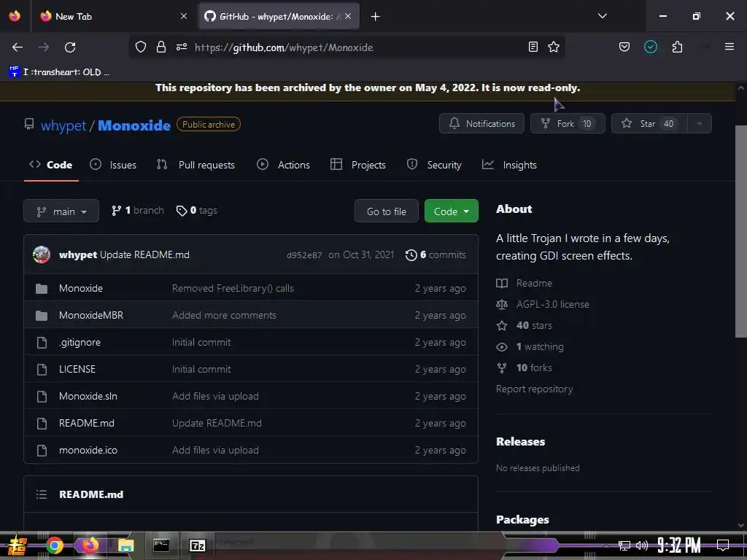Viewport: 747px width, 560px height.
Task: Open the Issues tab
Action: coord(113,165)
